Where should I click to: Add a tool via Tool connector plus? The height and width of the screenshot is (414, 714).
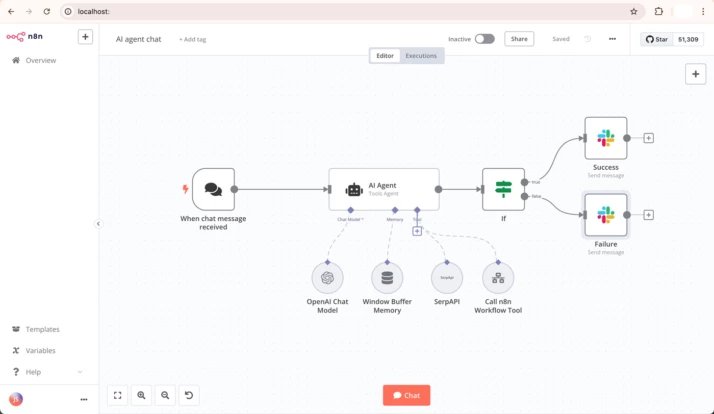click(417, 231)
